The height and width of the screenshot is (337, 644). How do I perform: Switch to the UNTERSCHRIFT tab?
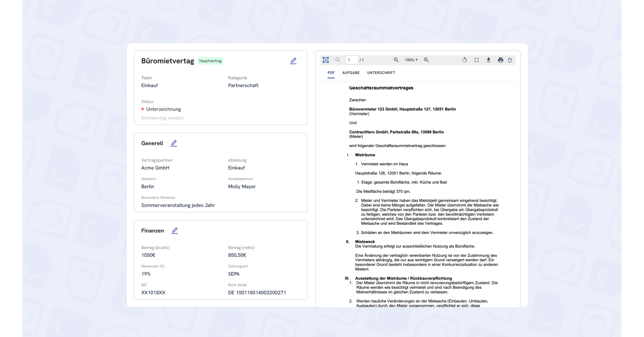click(381, 72)
